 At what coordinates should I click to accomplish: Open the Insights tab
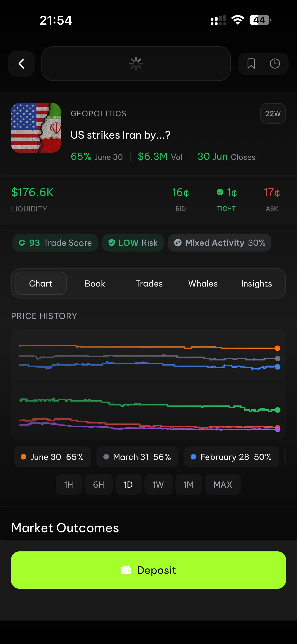[x=256, y=283]
